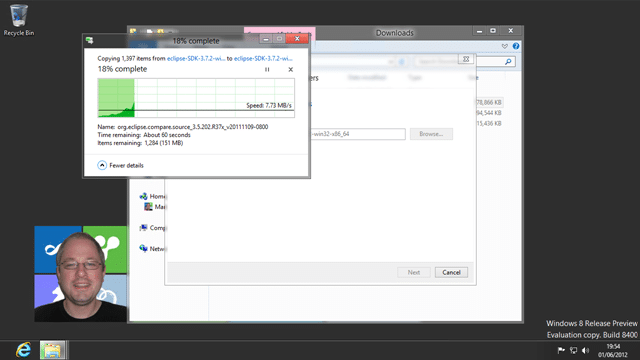This screenshot has height=360, width=640.
Task: Click the copy speed progress graph
Action: click(196, 98)
